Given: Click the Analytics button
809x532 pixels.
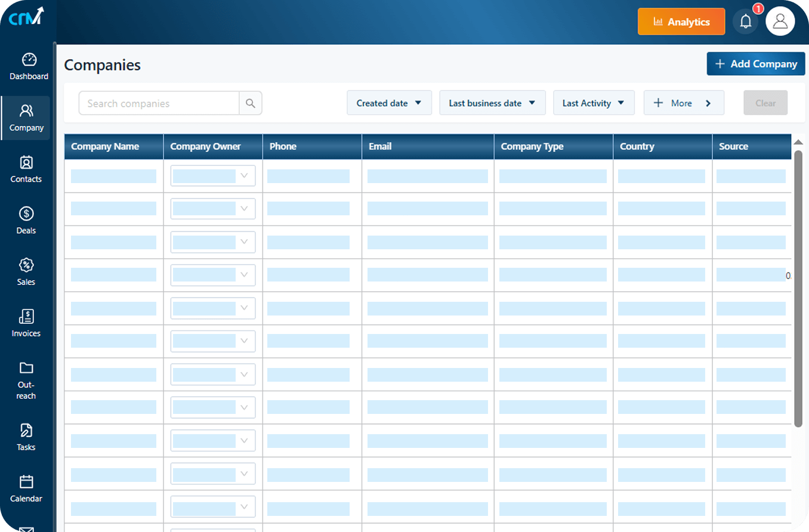Looking at the screenshot, I should (681, 21).
